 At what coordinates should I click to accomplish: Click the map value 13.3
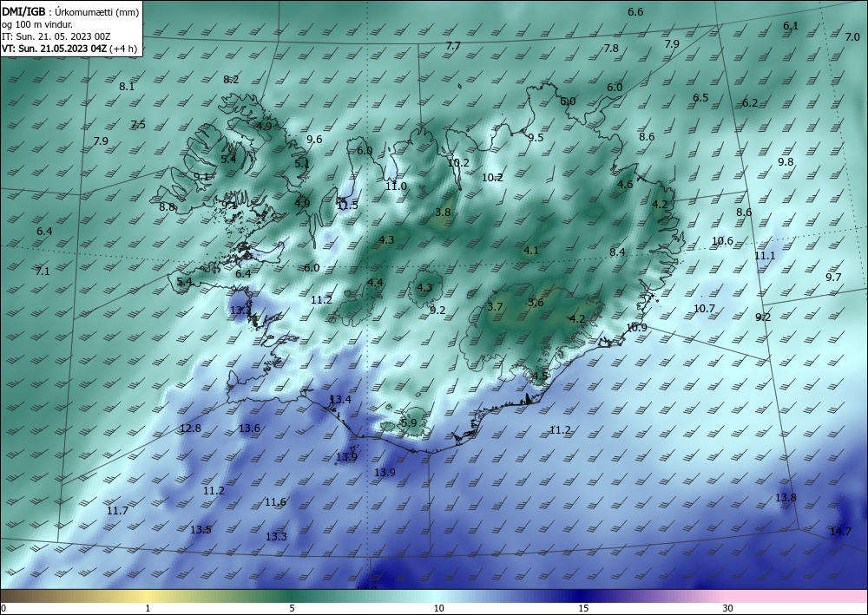(276, 536)
